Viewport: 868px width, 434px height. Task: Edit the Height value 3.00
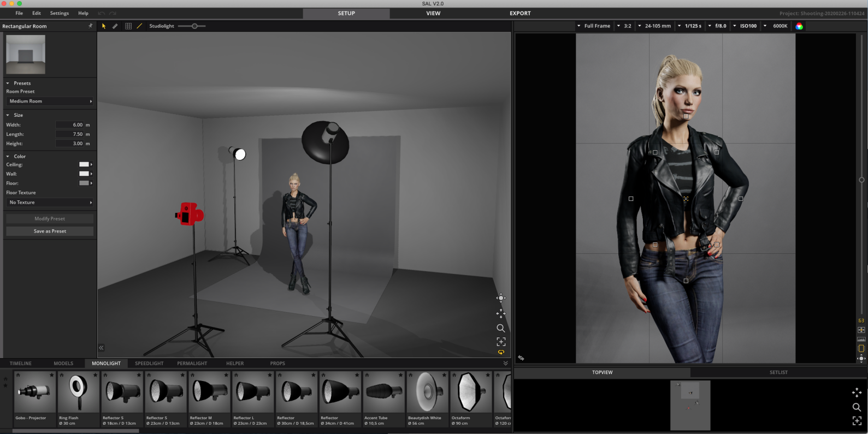69,144
